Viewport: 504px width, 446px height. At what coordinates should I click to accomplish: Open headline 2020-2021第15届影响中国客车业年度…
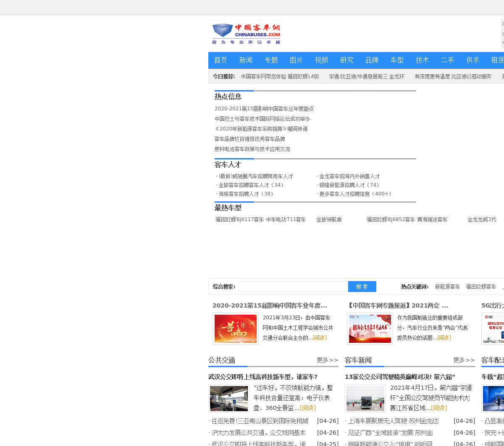[x=270, y=305]
